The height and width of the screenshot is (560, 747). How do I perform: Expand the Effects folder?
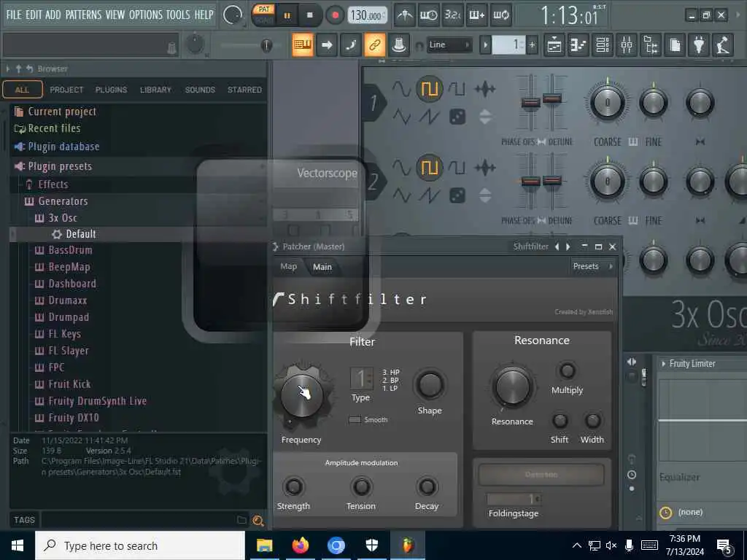(53, 184)
